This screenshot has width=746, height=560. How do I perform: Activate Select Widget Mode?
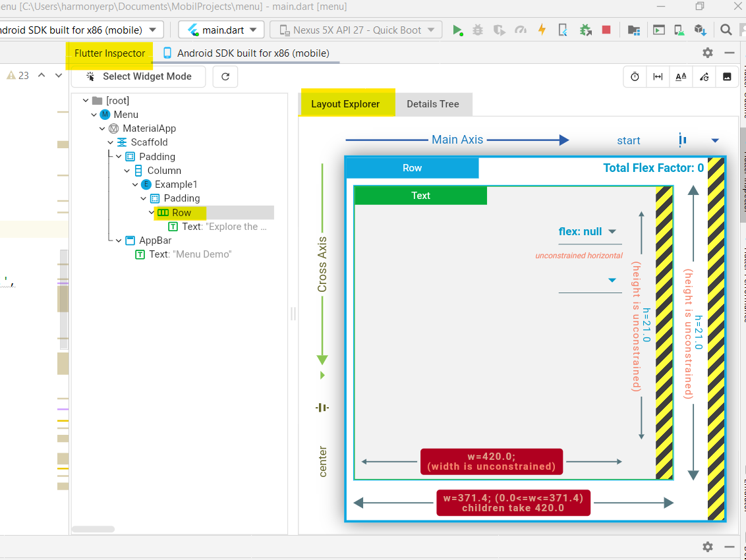point(138,76)
